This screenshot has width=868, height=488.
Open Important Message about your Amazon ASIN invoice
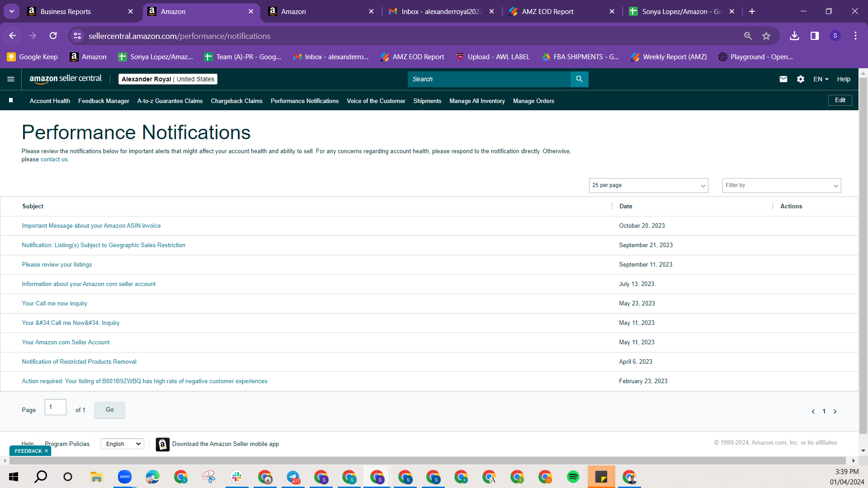91,226
